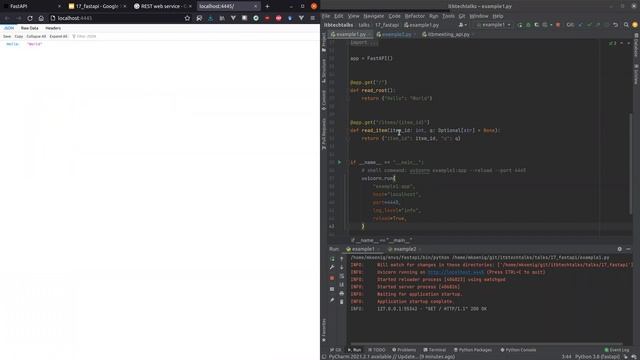Open the Python Console tool window
Viewport: 640px width, 360px height.
[x=518, y=350]
